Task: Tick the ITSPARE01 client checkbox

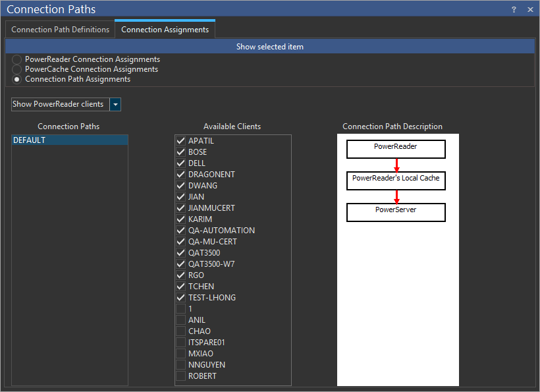Action: [180, 343]
